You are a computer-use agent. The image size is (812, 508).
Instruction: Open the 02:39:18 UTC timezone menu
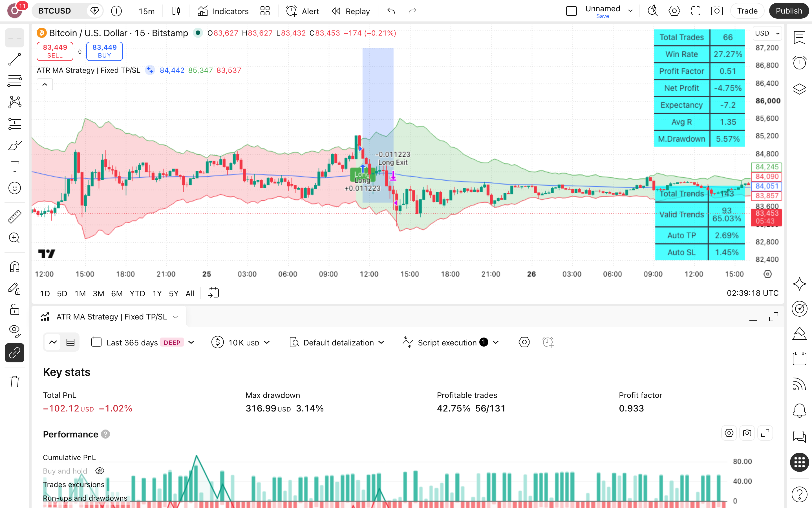pyautogui.click(x=752, y=293)
